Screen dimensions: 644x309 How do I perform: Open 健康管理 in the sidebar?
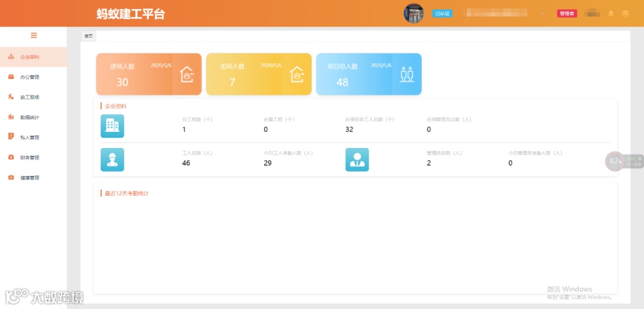pos(33,178)
